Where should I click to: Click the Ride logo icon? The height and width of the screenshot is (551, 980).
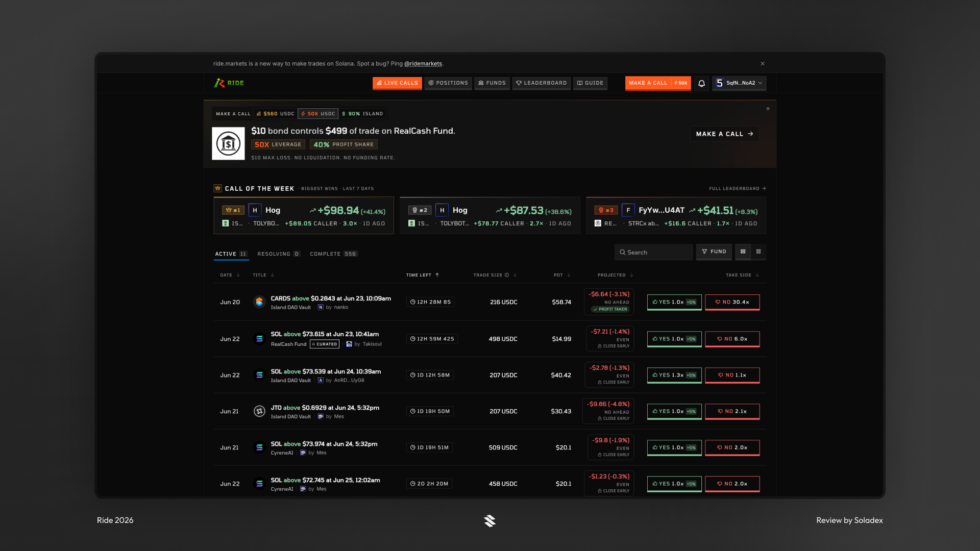tap(219, 83)
